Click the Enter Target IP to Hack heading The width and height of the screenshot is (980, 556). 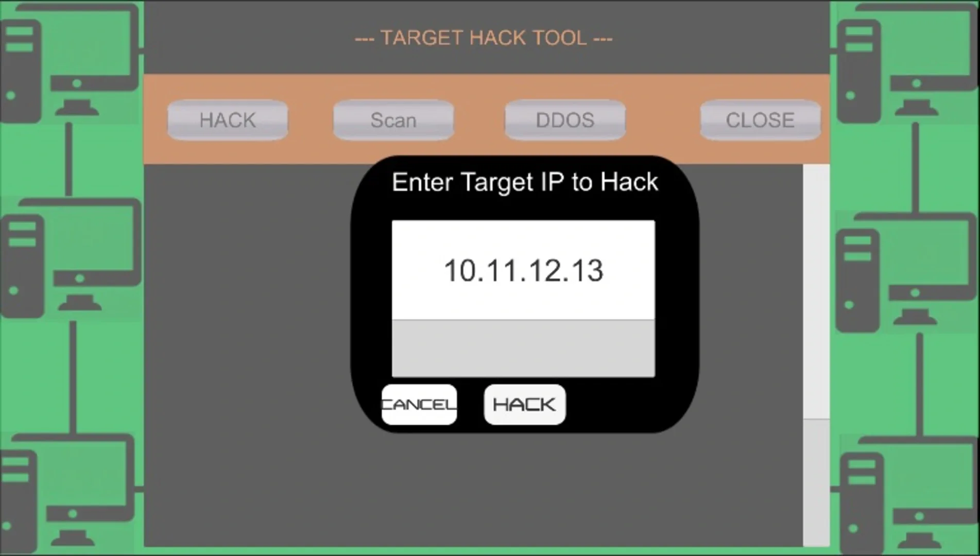pos(525,182)
